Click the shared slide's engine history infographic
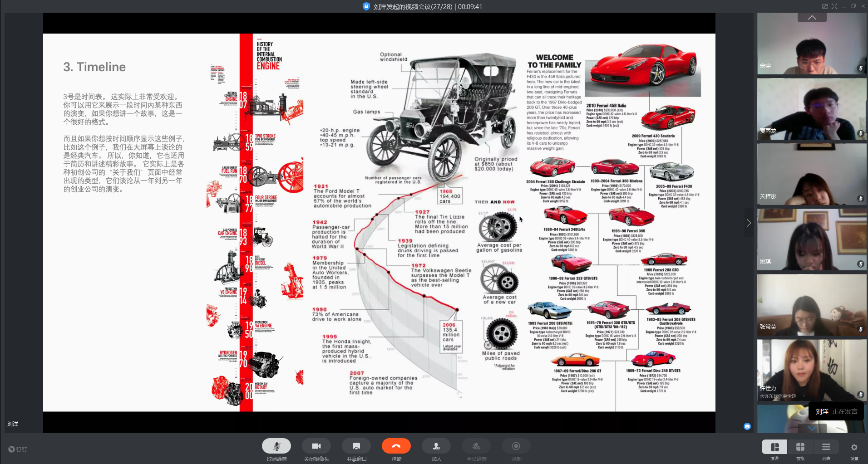Viewport: 868px width, 464px height. click(255, 223)
